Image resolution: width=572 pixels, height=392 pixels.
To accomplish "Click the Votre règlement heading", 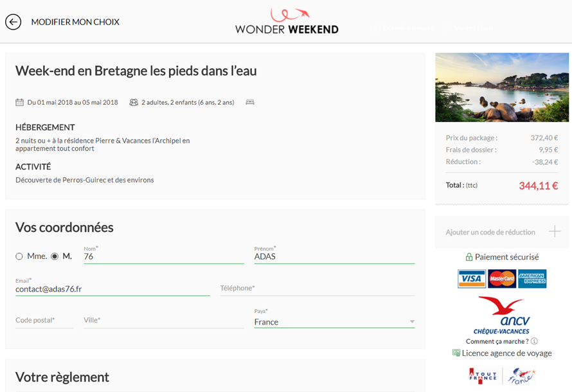I will [62, 377].
